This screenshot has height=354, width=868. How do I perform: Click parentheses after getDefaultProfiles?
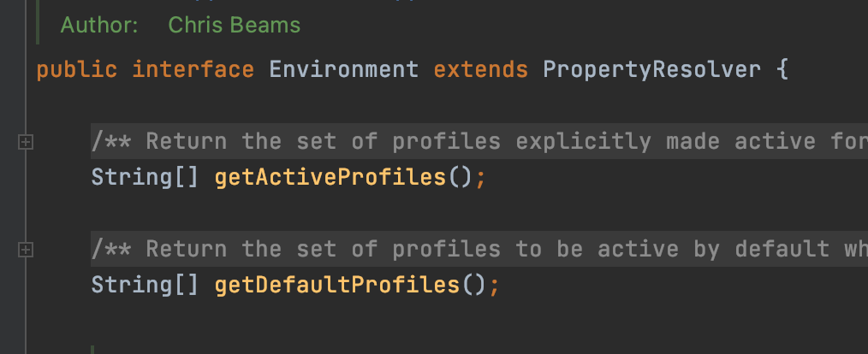(x=473, y=286)
